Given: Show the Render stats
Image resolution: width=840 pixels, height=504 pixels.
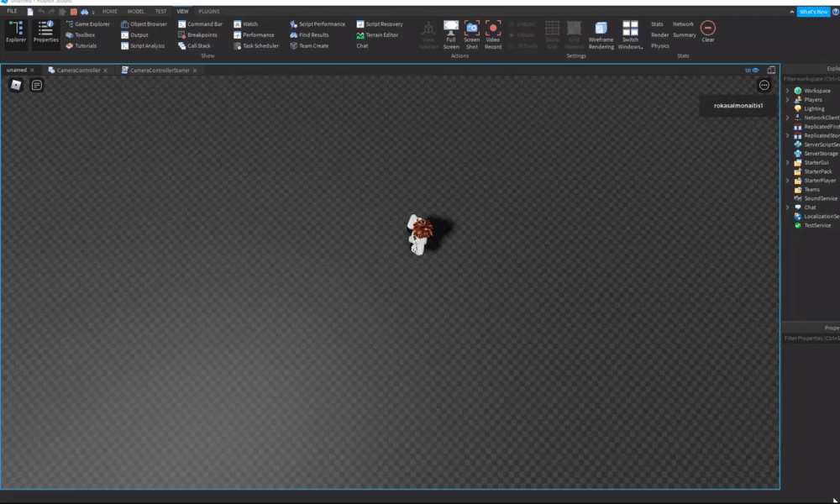Looking at the screenshot, I should tap(659, 34).
